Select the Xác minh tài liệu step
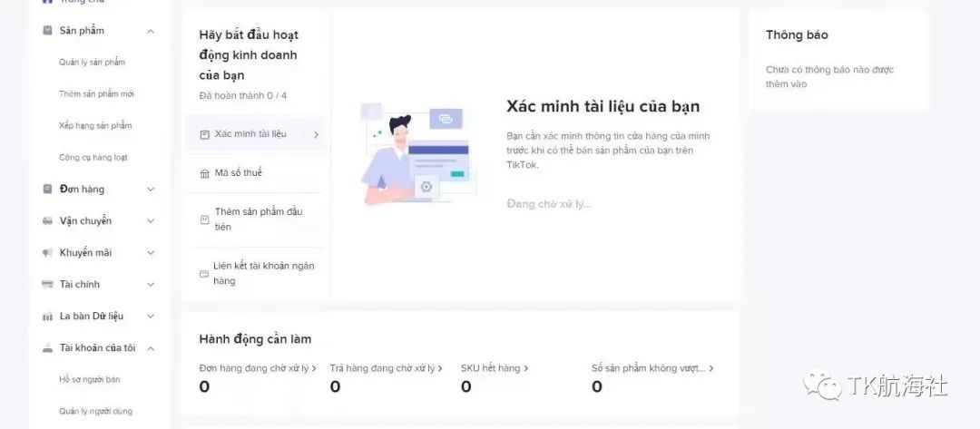The image size is (980, 429). pos(256,133)
